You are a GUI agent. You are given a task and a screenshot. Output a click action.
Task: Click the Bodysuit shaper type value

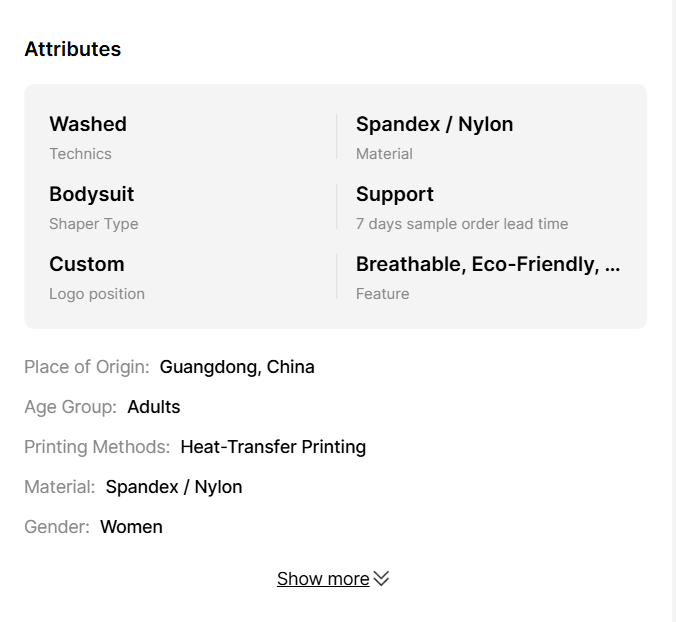91,194
